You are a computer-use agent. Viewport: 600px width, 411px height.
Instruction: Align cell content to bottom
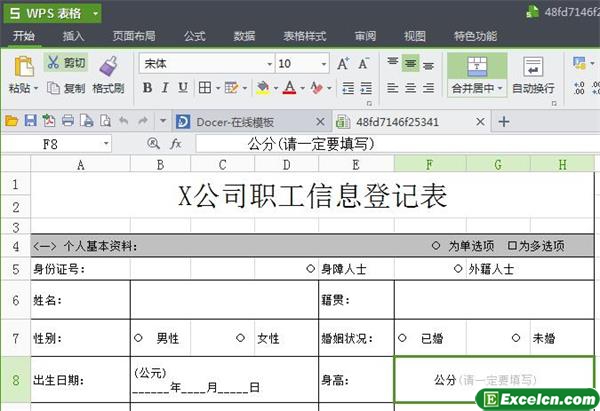[x=429, y=64]
